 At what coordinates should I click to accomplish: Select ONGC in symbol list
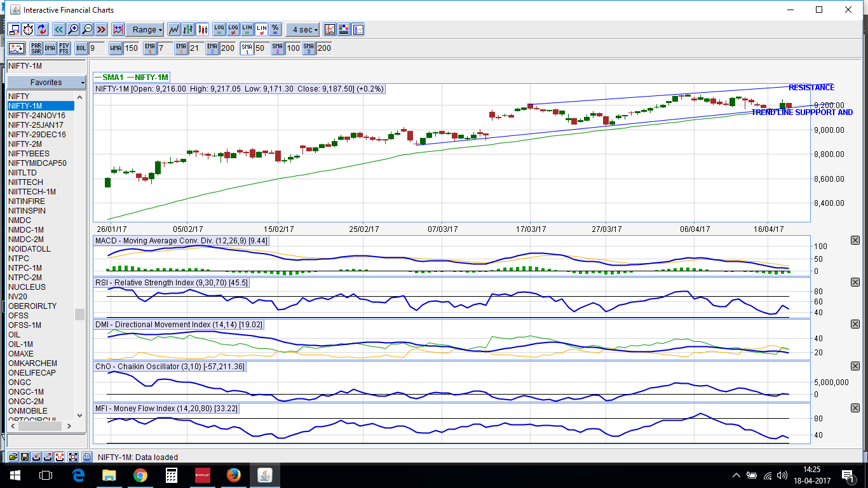pyautogui.click(x=41, y=383)
